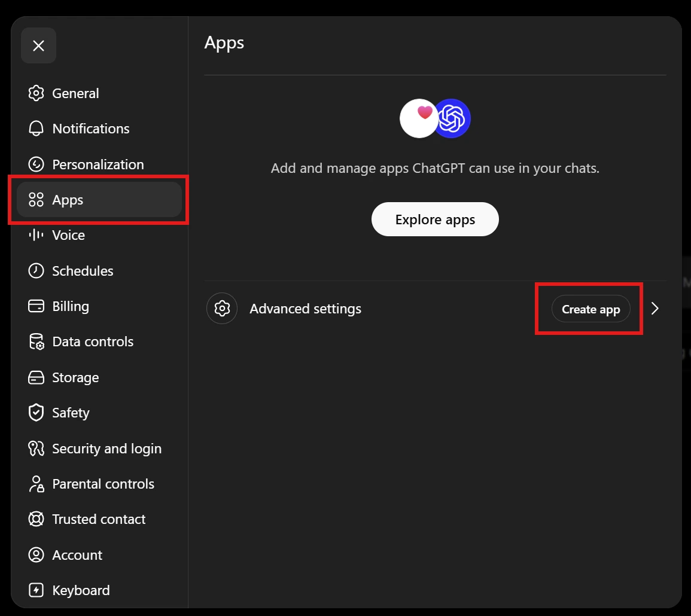
Task: Open the Trusted contact label
Action: coord(99,519)
